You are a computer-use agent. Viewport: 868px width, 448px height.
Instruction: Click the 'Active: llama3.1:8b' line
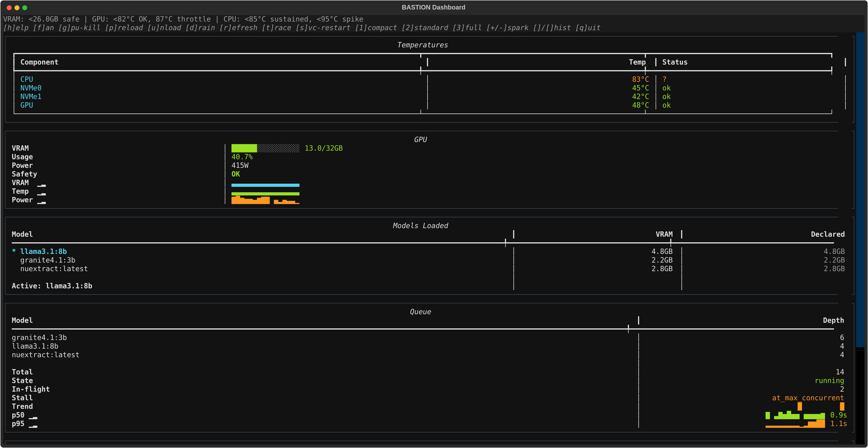point(52,286)
